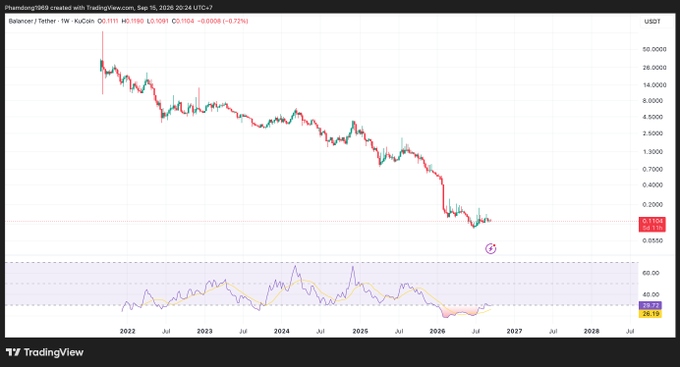680x367 pixels.
Task: Click the 0.0550 price axis label
Action: pyautogui.click(x=653, y=240)
